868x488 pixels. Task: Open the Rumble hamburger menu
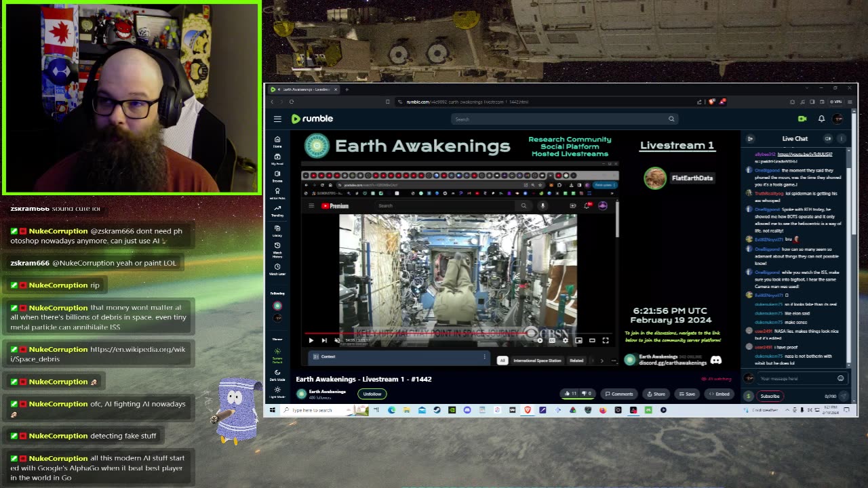pos(277,119)
